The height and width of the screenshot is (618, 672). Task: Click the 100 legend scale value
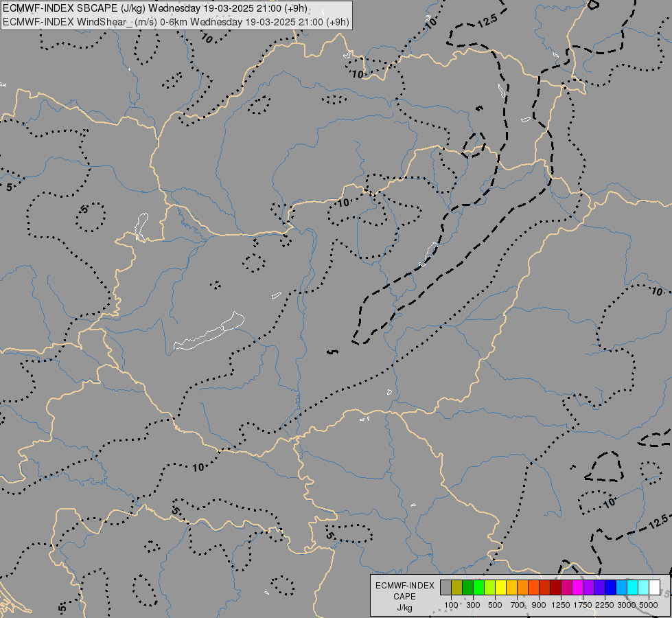click(x=451, y=605)
